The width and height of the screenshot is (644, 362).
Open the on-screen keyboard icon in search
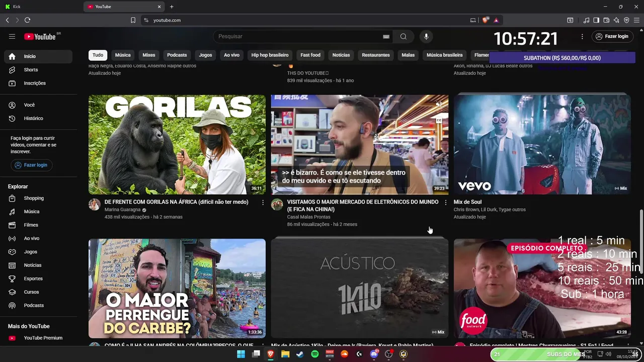(386, 36)
